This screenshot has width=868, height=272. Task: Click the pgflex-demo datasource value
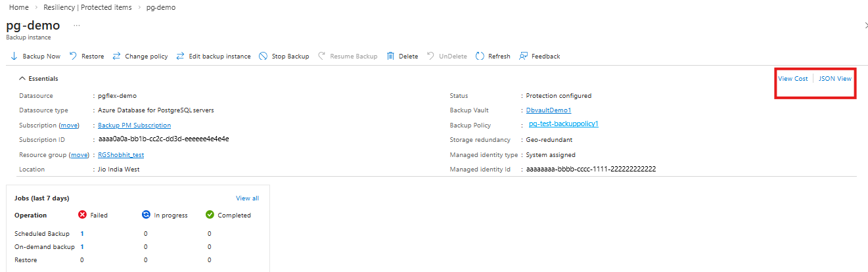tap(117, 96)
